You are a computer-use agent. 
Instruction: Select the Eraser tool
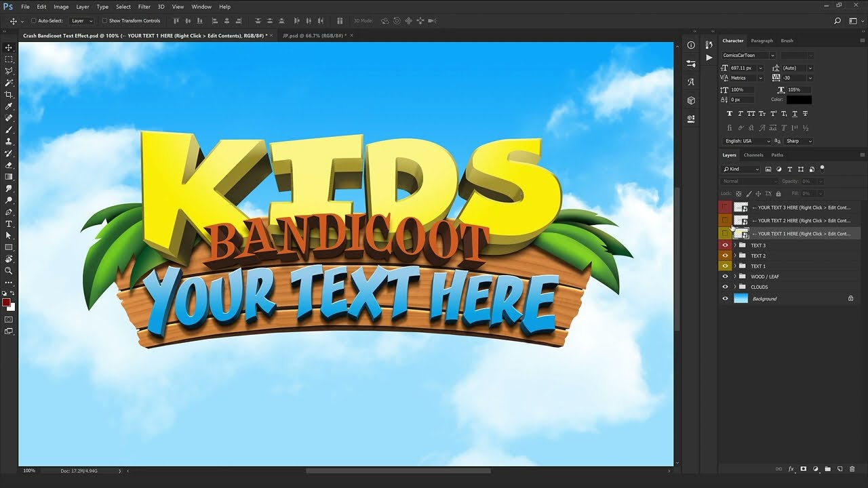[x=9, y=165]
